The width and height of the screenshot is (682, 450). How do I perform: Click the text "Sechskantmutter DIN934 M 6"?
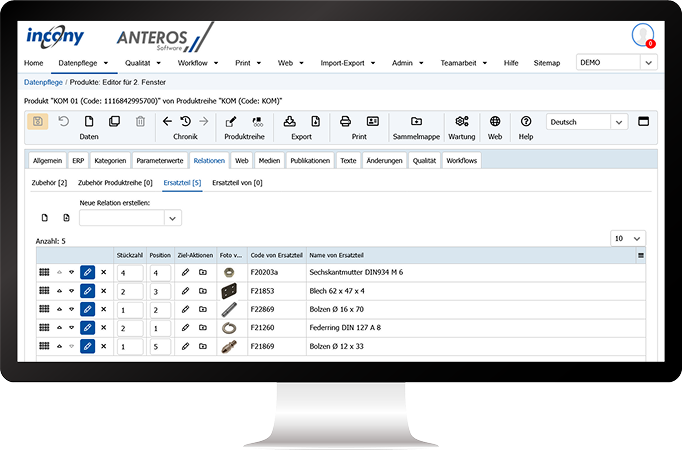click(356, 272)
